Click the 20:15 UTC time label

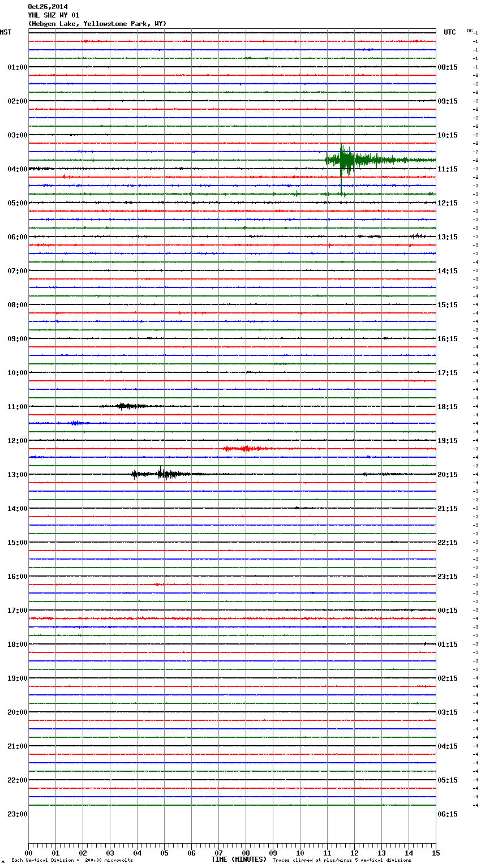[448, 475]
